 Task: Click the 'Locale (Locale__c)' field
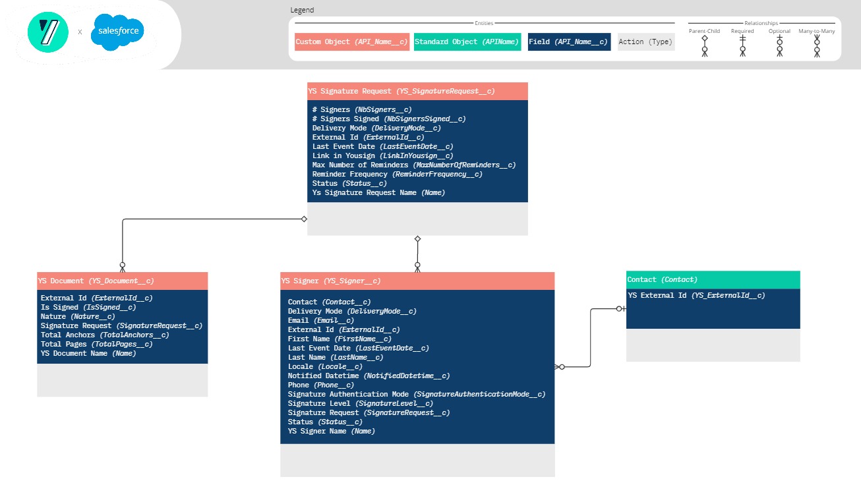[325, 366]
